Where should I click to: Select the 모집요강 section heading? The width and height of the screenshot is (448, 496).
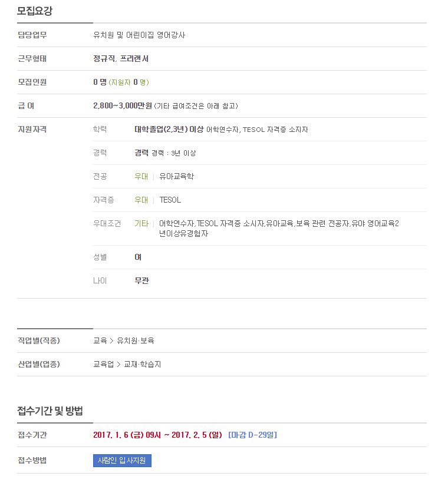(x=35, y=11)
